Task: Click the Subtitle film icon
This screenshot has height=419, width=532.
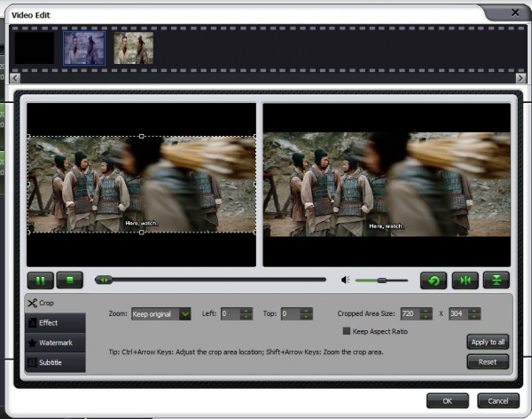Action: 32,362
